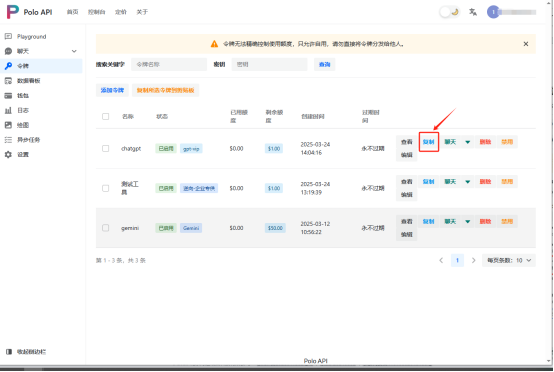
Task: Open the items-per-page dropdown
Action: coord(509,260)
